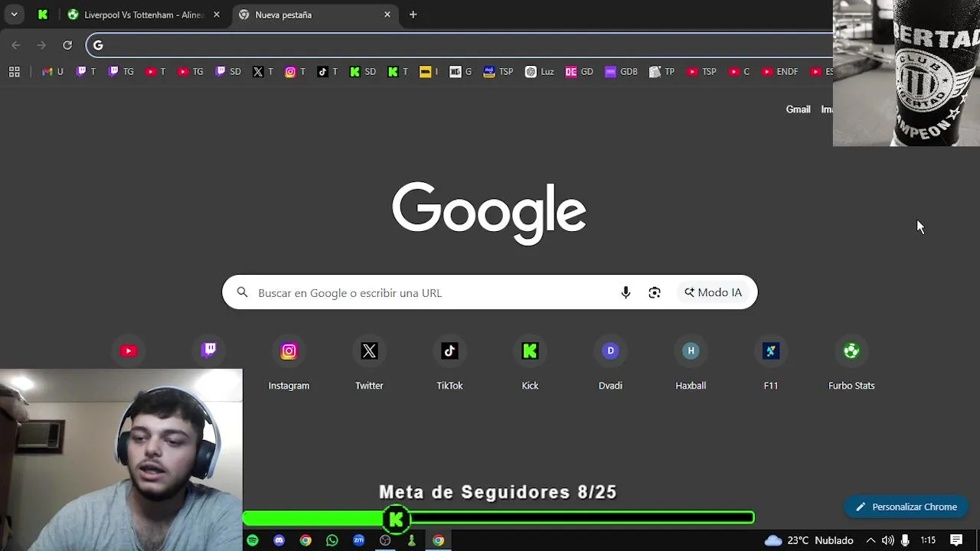Image resolution: width=980 pixels, height=551 pixels.
Task: Open Personalizar Chrome
Action: click(906, 507)
